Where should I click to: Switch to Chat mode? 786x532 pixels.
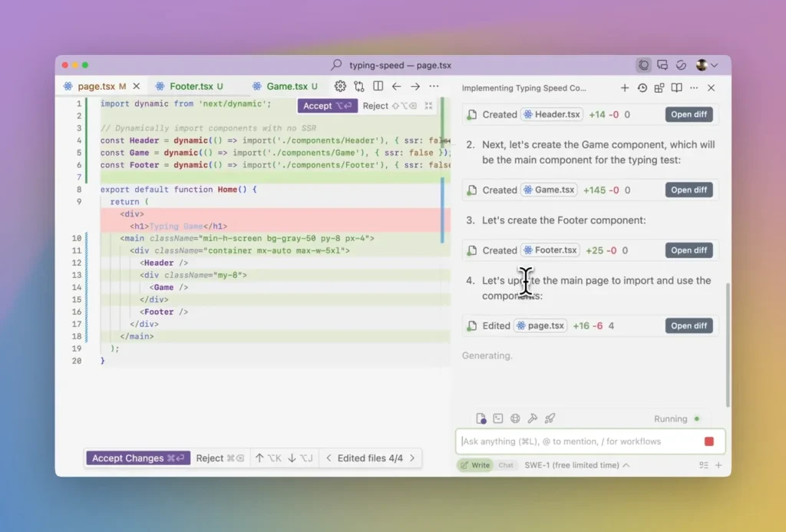click(506, 465)
